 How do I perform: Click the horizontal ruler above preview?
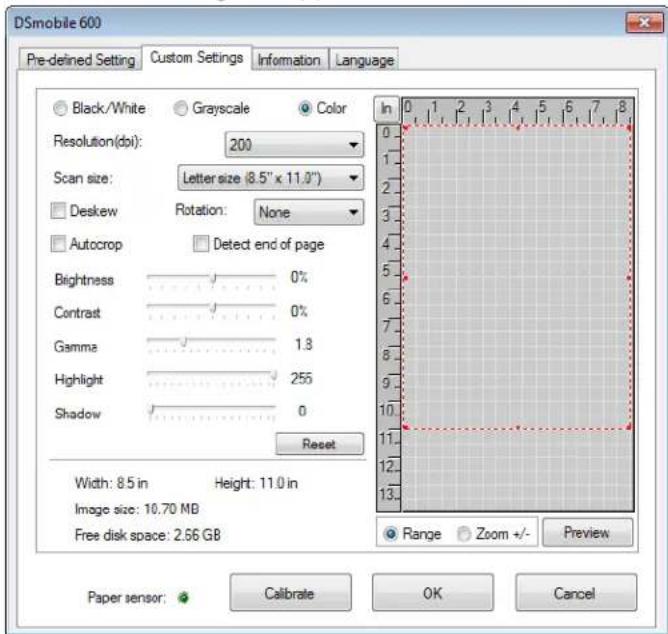click(518, 111)
